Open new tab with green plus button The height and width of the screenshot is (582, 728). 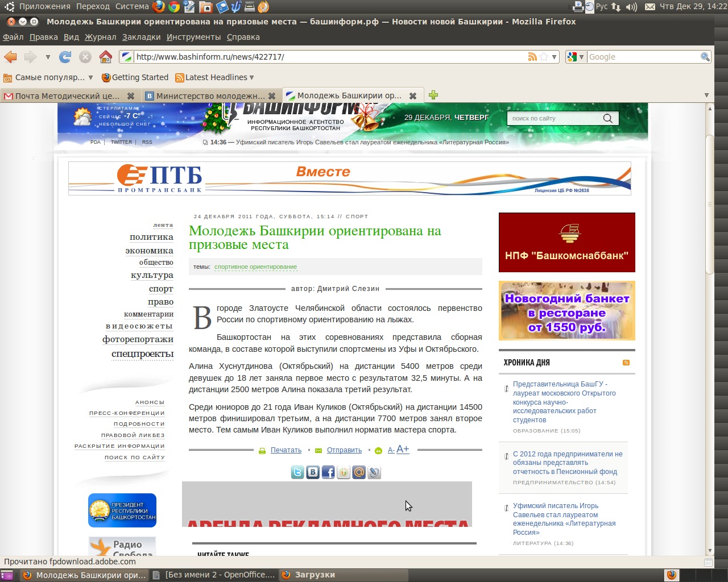point(433,95)
